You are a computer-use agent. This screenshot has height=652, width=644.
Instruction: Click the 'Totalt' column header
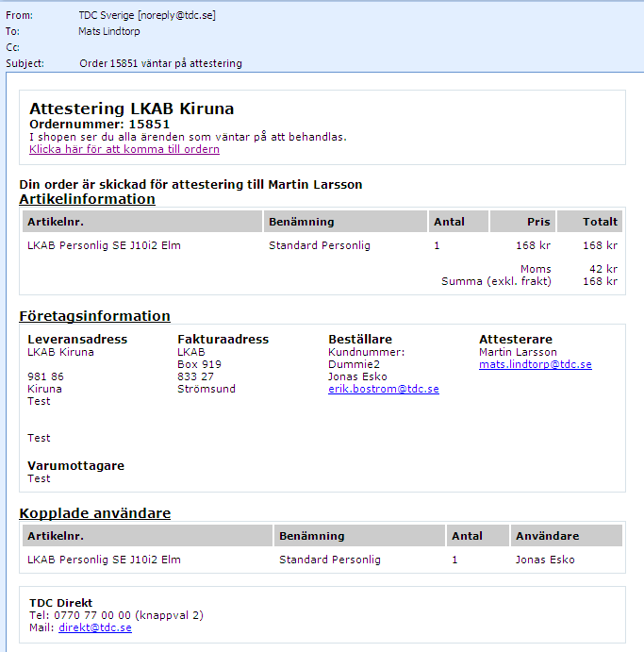(x=589, y=221)
